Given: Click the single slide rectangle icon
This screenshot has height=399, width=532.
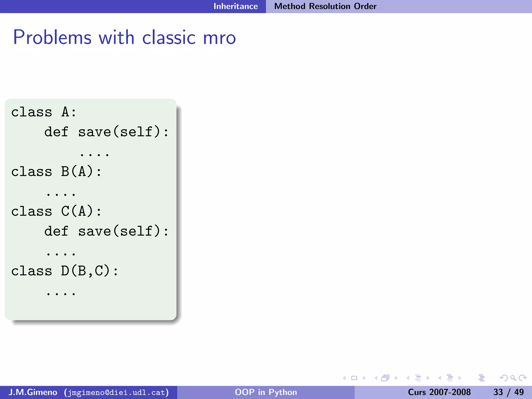Looking at the screenshot, I should pos(354,378).
